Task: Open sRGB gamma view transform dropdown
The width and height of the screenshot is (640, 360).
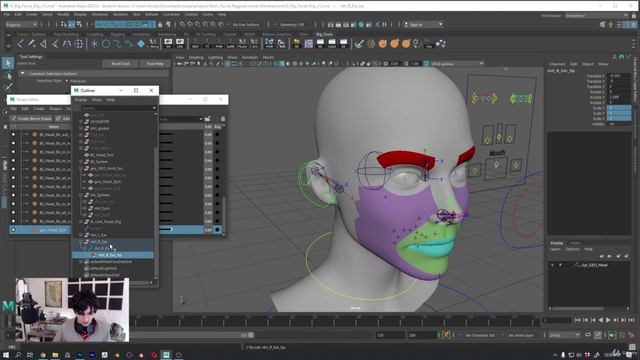Action: 457,64
